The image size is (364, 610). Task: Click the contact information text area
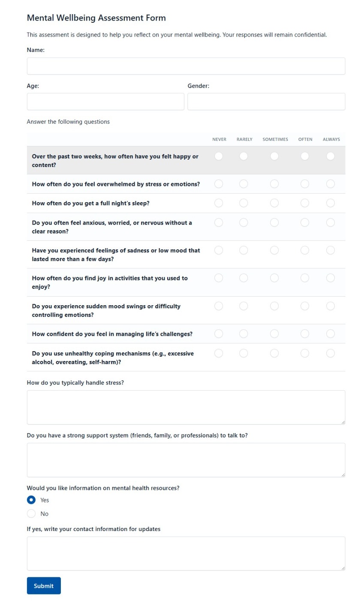[x=186, y=553]
